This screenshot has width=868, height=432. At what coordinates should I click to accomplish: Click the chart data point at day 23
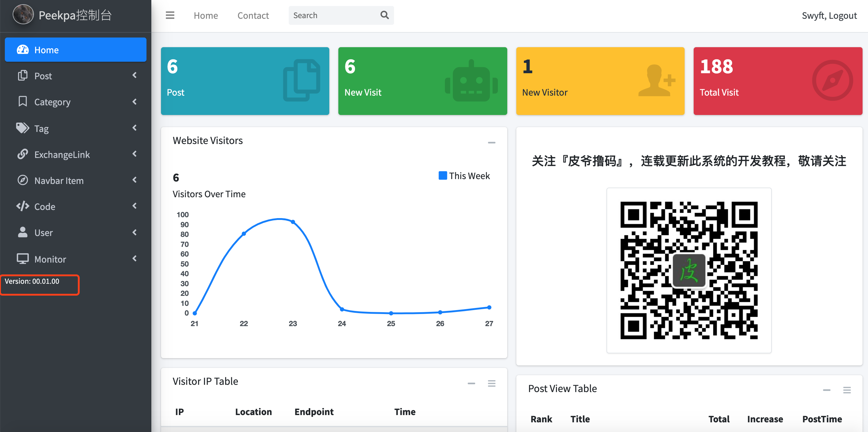(x=293, y=221)
